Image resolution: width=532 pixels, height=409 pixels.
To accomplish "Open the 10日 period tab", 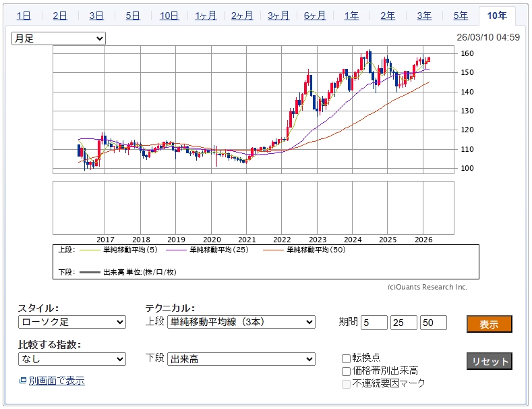I will (x=169, y=16).
